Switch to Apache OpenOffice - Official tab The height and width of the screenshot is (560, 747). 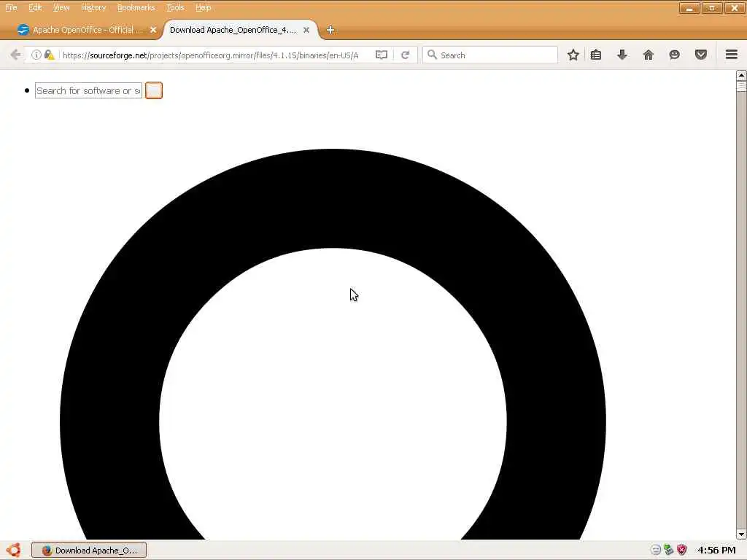click(87, 30)
